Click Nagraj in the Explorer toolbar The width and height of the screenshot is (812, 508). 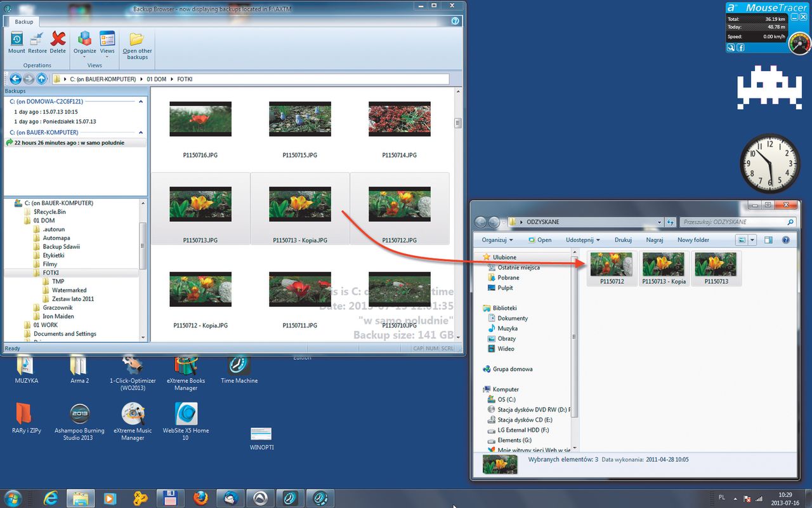[655, 240]
